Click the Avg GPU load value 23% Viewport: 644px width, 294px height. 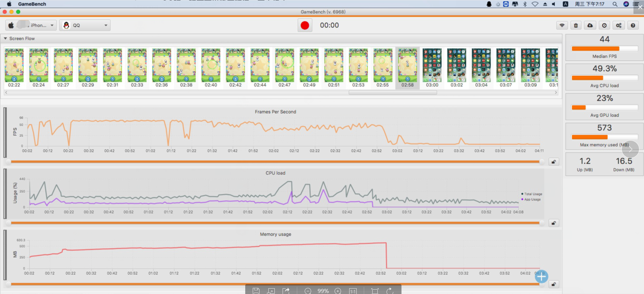[x=605, y=98]
